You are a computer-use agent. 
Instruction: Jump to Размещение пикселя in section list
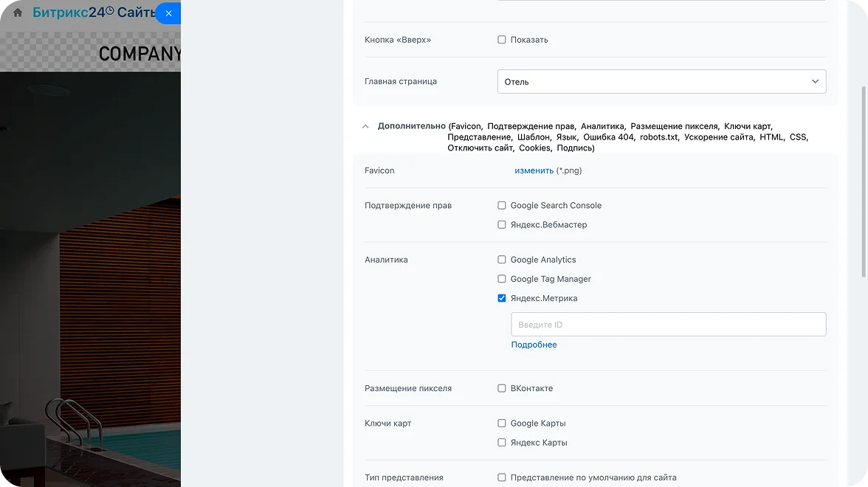pyautogui.click(x=675, y=126)
